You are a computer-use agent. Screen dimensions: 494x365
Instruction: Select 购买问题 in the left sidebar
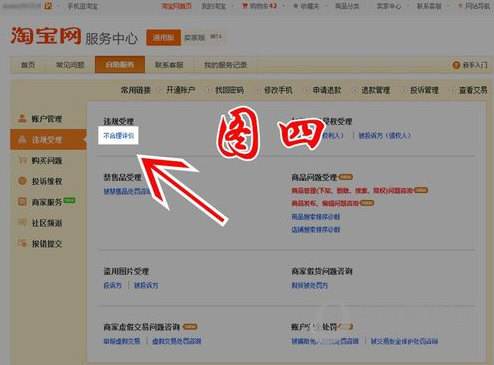pyautogui.click(x=47, y=161)
